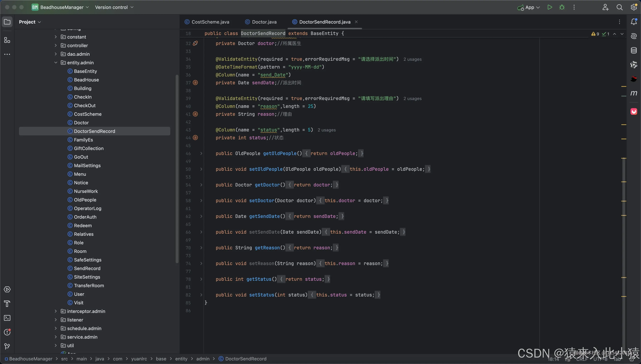
Task: Click the Search Everywhere magnifier icon
Action: pos(620,7)
